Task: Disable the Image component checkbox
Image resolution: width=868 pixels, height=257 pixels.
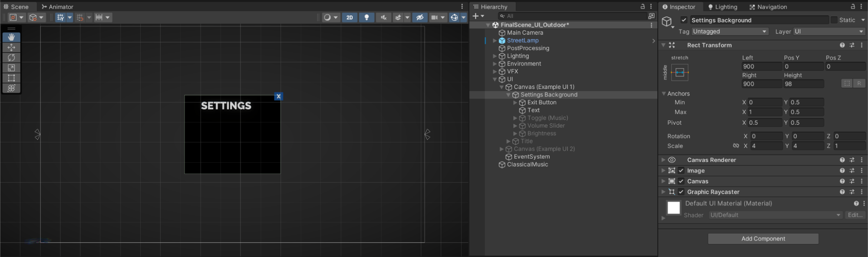Action: 681,171
